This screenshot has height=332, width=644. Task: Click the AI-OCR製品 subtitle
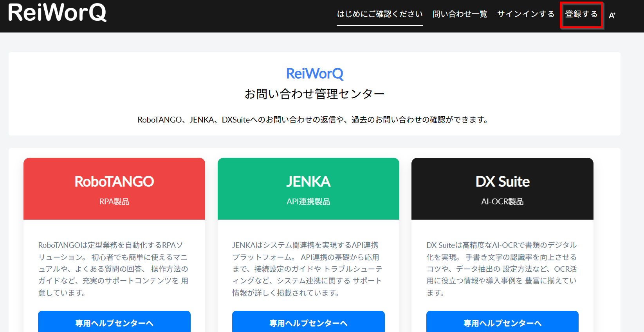(502, 202)
